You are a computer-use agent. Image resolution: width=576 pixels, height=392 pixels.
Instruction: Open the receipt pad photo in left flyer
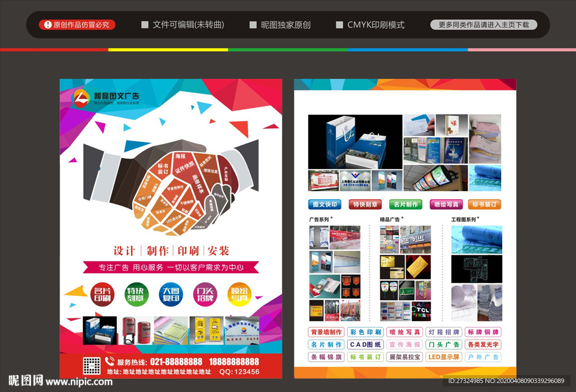(x=171, y=330)
